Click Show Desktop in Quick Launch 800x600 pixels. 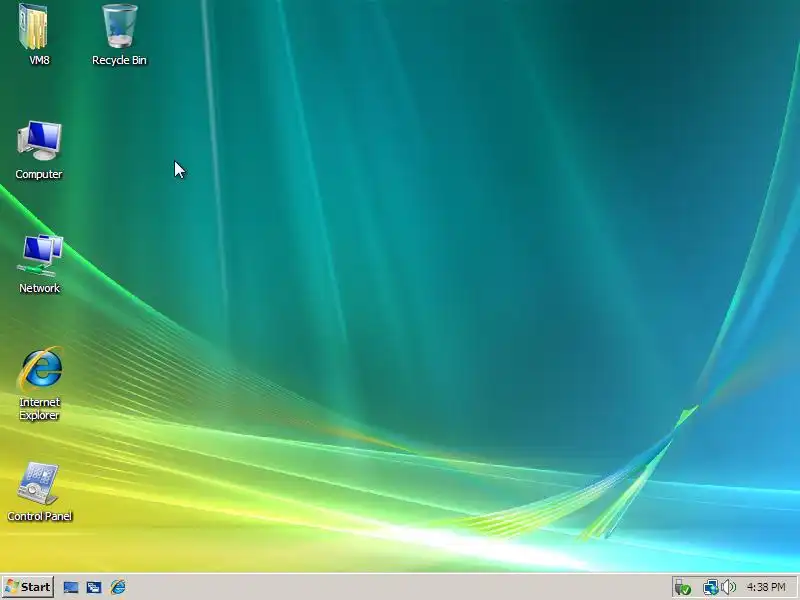(71, 587)
